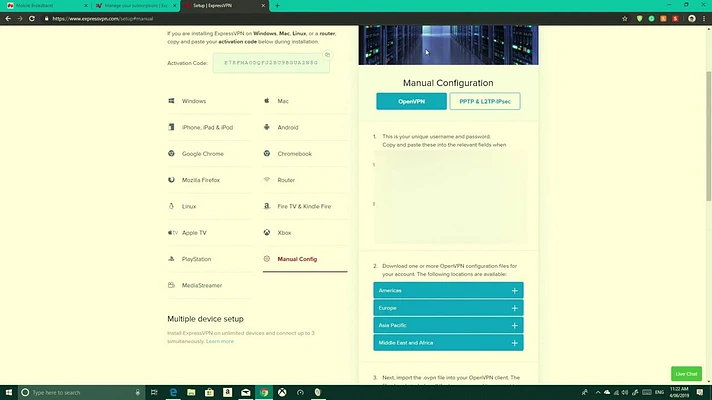Image resolution: width=712 pixels, height=400 pixels.
Task: Show hidden system tray icons
Action: tap(598, 392)
